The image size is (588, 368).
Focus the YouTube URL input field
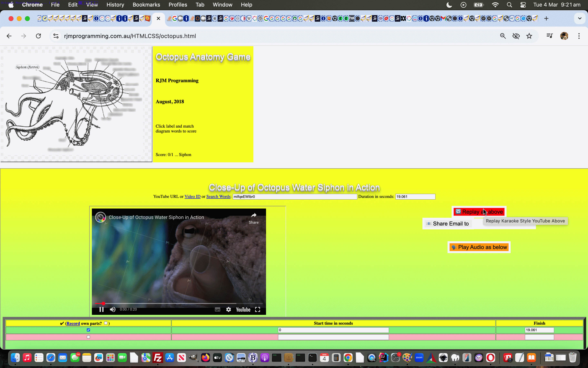295,197
